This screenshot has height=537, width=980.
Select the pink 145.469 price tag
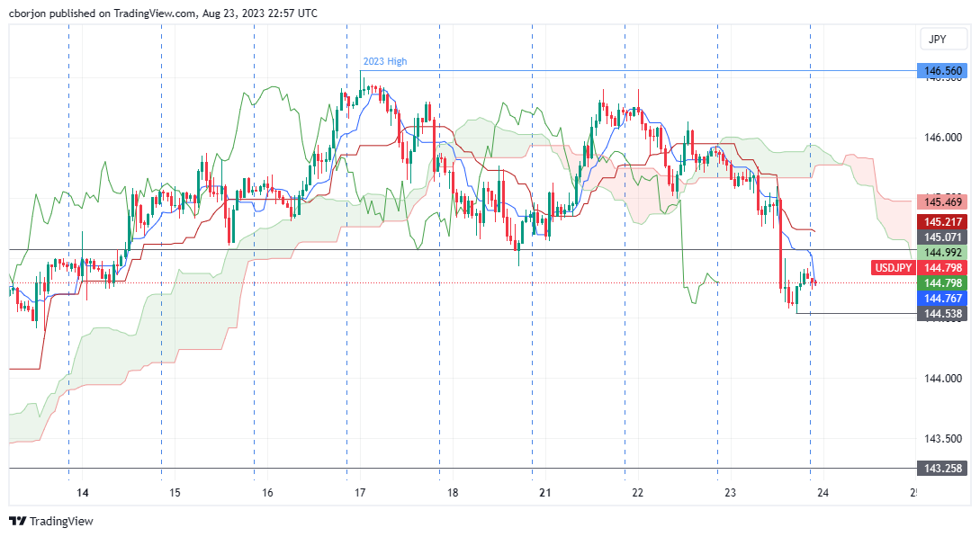(940, 202)
